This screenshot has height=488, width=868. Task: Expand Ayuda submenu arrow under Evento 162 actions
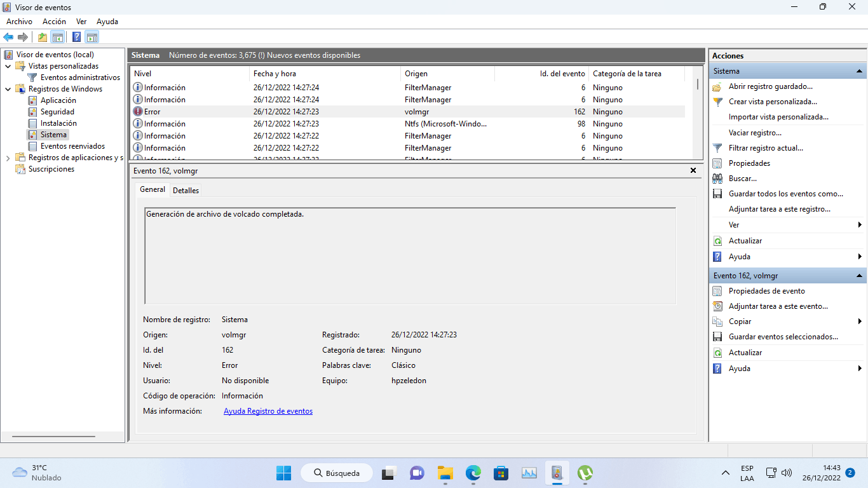(x=860, y=369)
